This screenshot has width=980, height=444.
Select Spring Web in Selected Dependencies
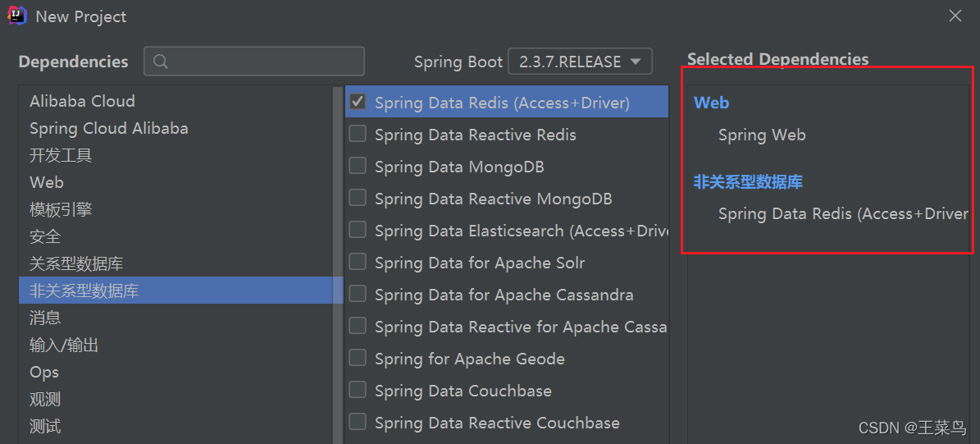coord(762,135)
